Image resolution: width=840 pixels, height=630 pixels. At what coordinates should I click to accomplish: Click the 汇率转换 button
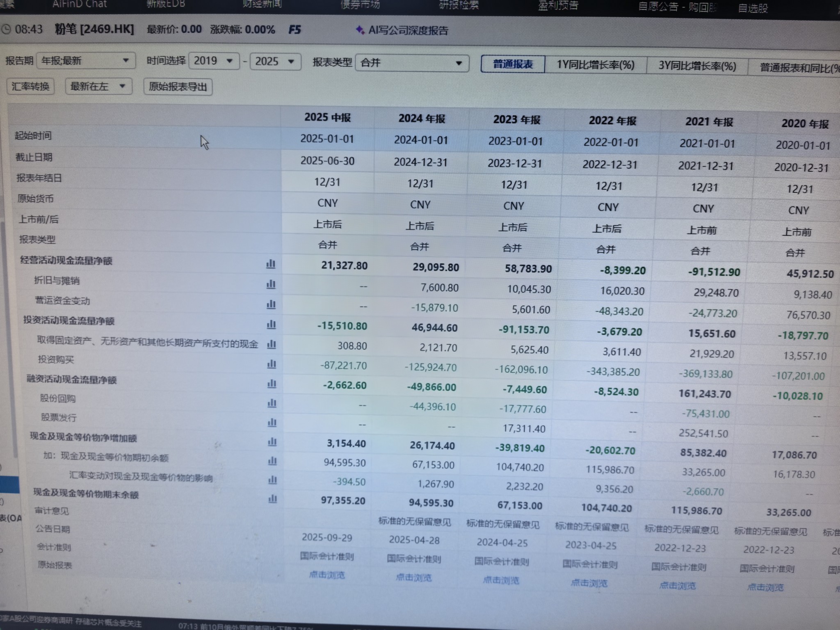pos(30,87)
